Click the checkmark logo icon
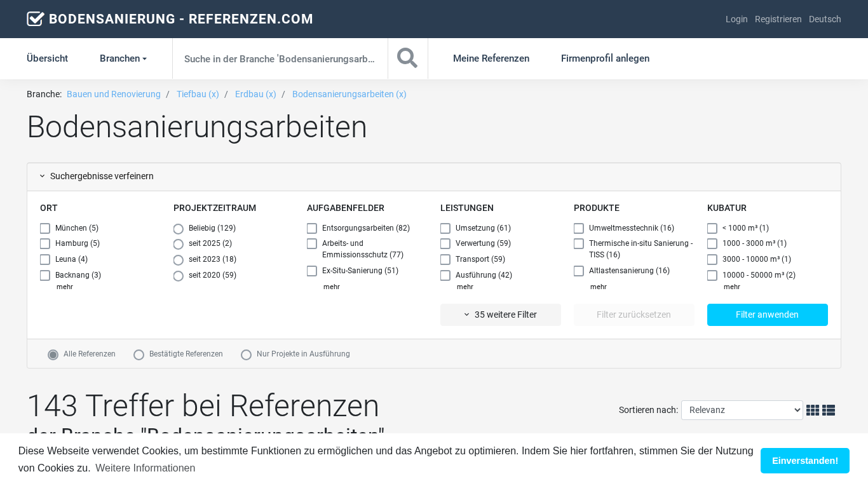The image size is (868, 488). 36,19
